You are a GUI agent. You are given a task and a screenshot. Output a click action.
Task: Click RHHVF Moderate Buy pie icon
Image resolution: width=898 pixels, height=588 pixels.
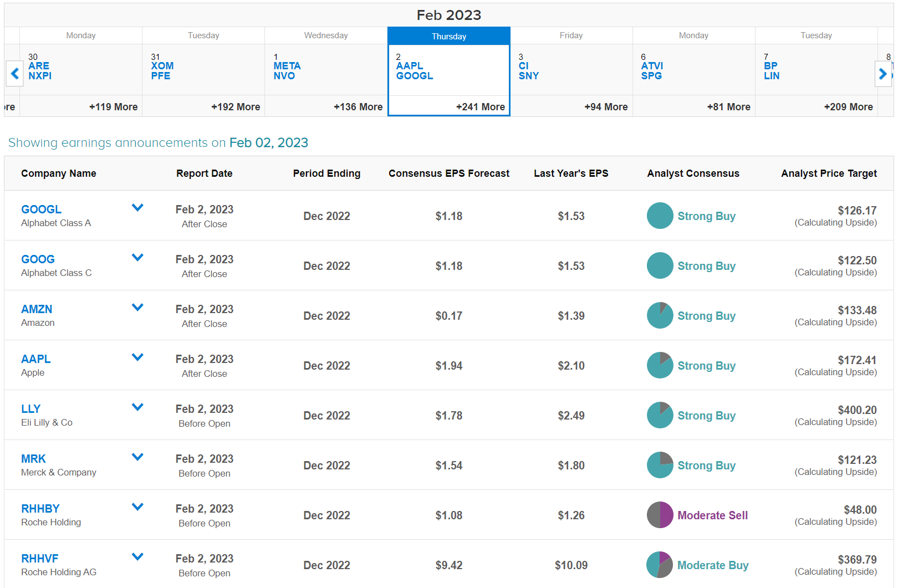[660, 565]
